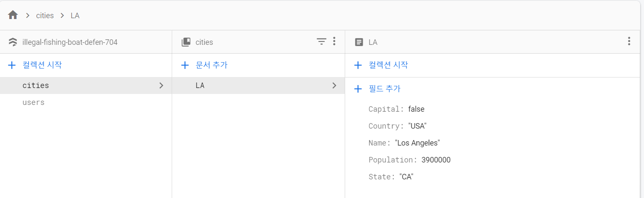Viewport: 644px width, 198px height.
Task: Click the Population field label
Action: (x=393, y=160)
